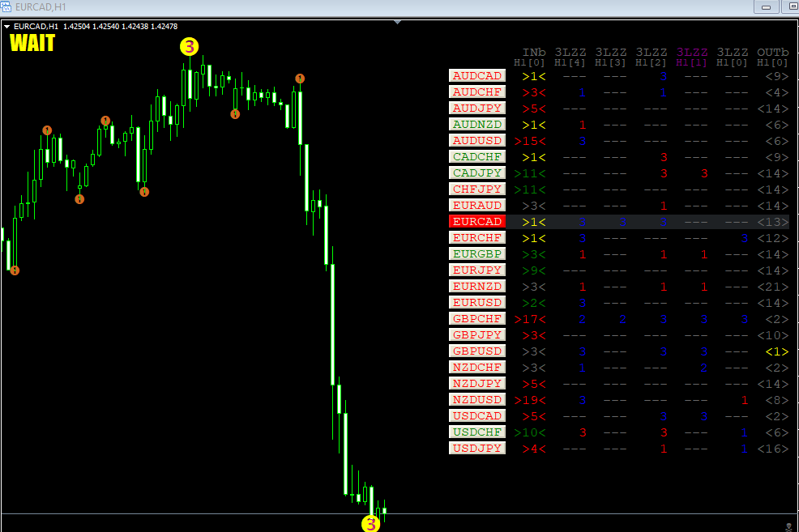Switch chart to CADJPY pair
This screenshot has width=799, height=532.
click(x=477, y=173)
